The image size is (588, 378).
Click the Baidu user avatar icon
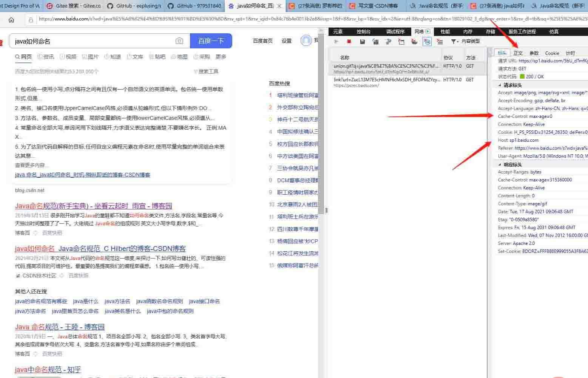click(x=306, y=41)
